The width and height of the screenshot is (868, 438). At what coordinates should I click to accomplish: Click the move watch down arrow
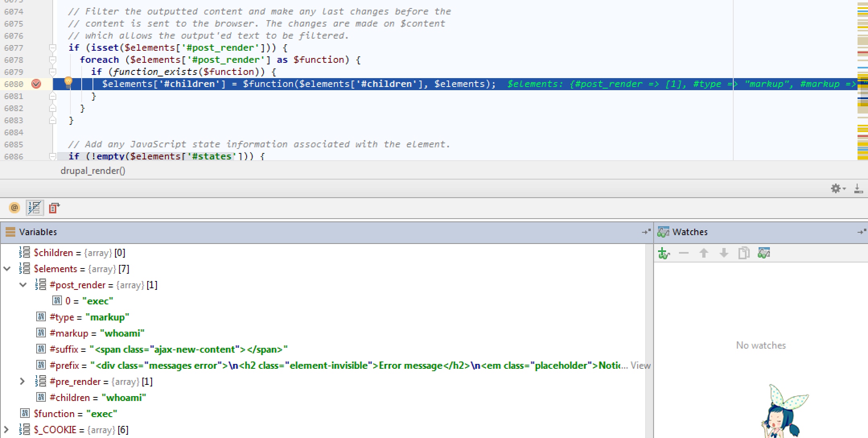click(x=724, y=253)
